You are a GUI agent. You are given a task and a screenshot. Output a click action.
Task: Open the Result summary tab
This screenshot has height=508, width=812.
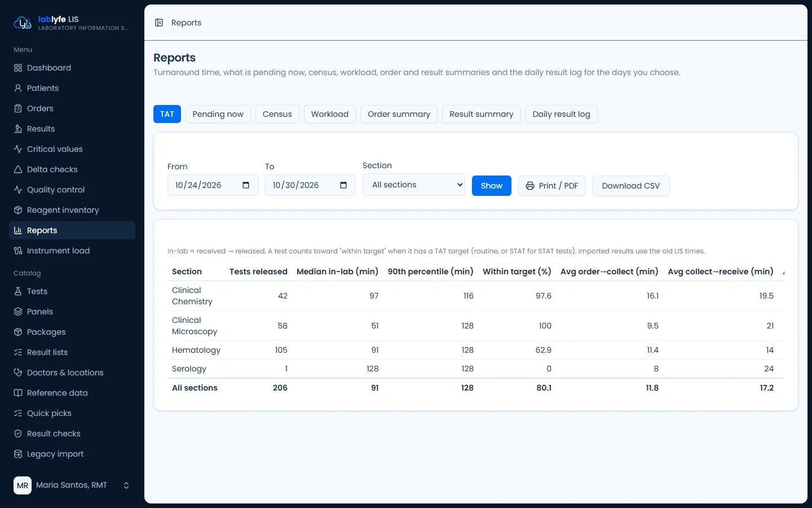(482, 114)
